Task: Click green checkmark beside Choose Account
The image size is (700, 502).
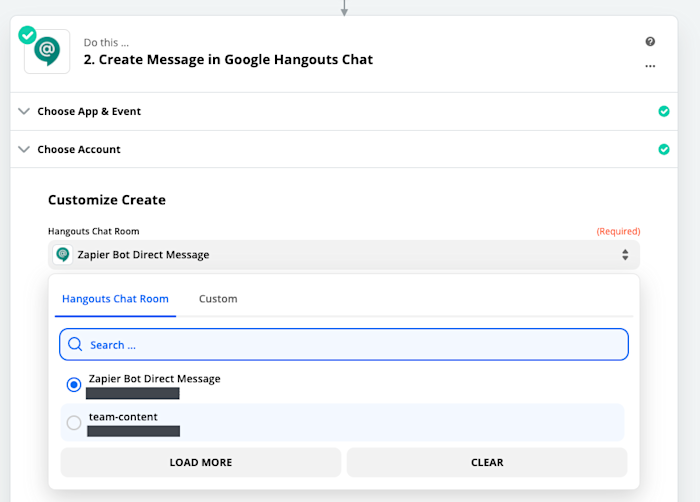Action: (x=664, y=149)
